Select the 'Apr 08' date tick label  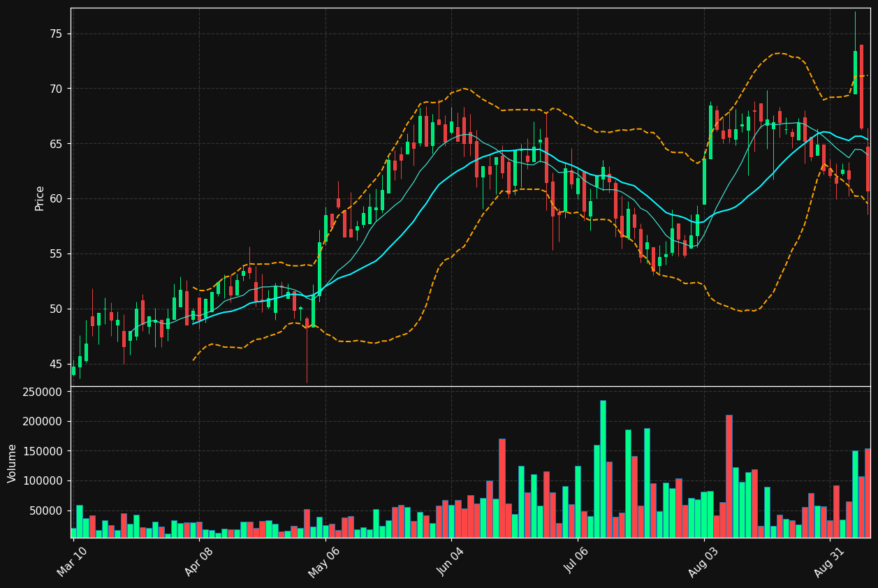pyautogui.click(x=198, y=561)
